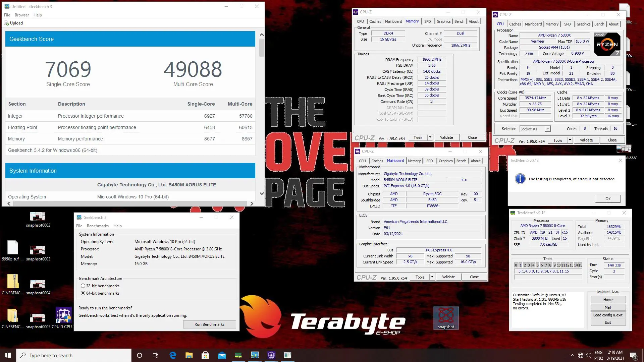
Task: Switch to CPU-Z taskbar icon
Action: pos(271,355)
